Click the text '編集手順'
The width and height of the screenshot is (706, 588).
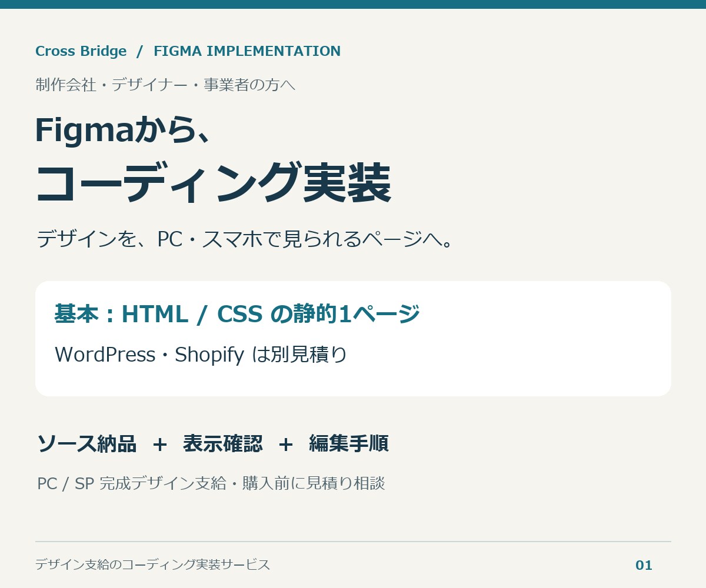tap(349, 443)
